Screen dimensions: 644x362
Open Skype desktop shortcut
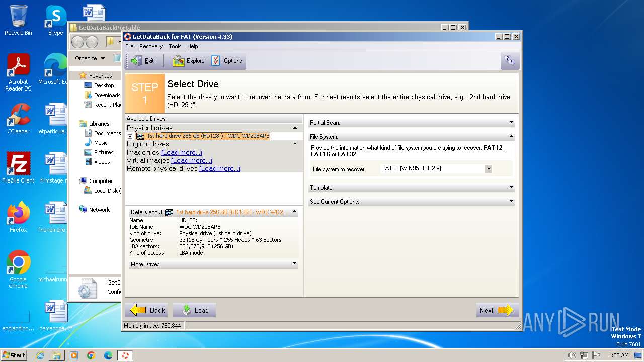(55, 20)
